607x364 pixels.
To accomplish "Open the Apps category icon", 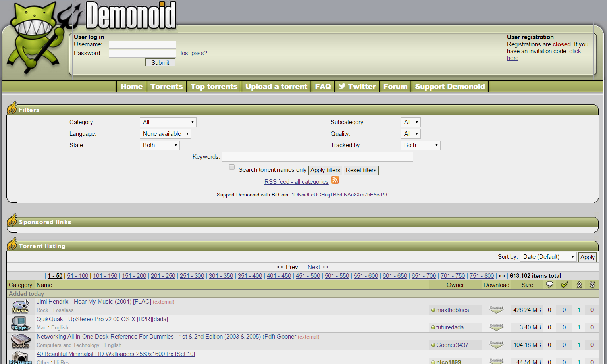I will 20,324.
